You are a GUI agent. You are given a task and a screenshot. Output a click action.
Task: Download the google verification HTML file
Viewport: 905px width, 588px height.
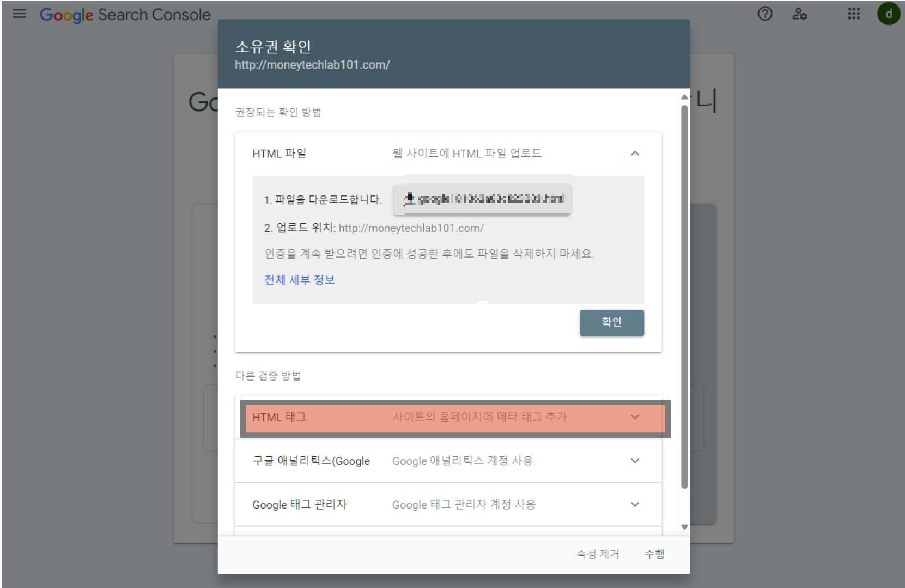(x=482, y=199)
